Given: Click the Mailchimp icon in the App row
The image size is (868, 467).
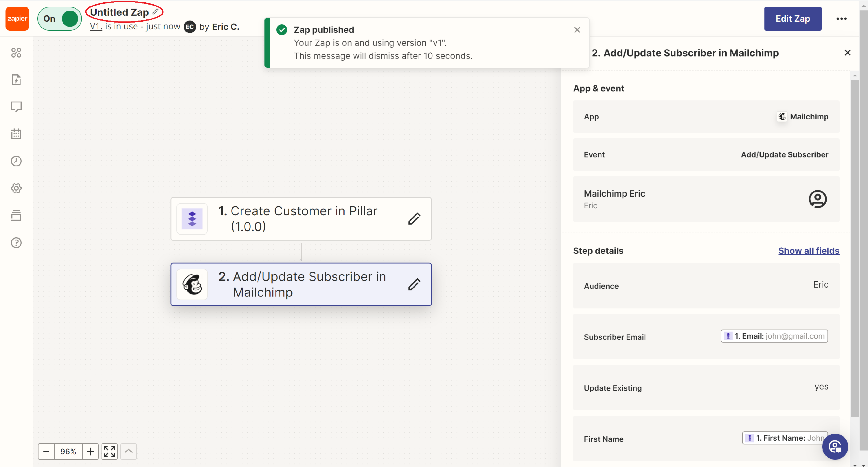Looking at the screenshot, I should point(782,117).
